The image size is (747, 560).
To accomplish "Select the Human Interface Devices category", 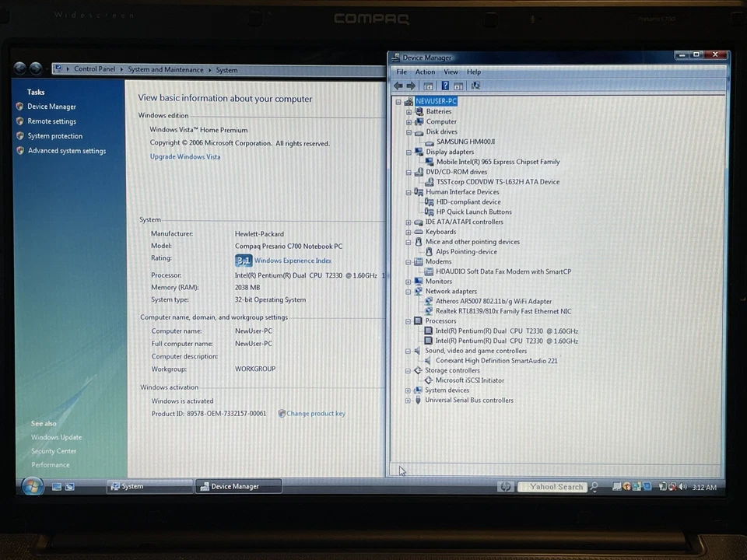I will coord(462,192).
